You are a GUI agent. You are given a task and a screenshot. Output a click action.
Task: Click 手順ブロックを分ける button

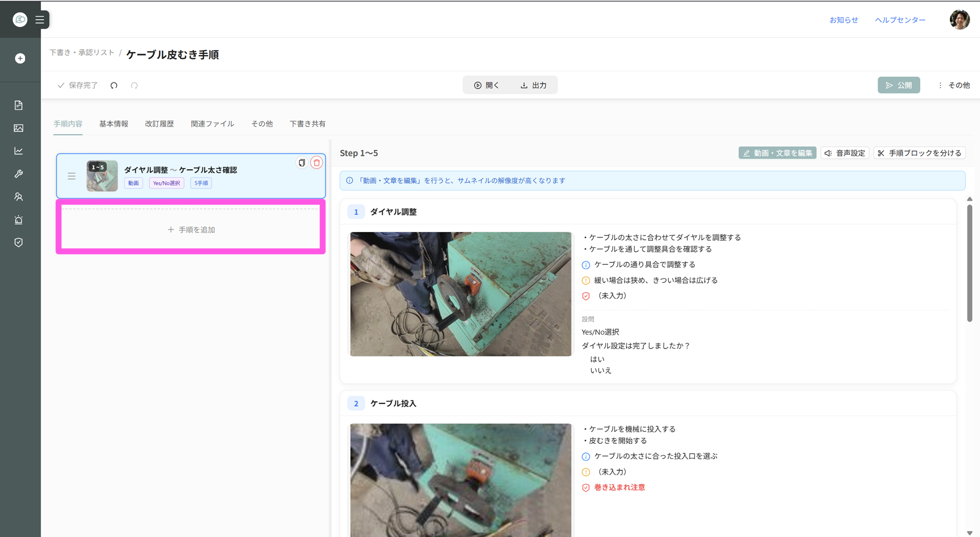pyautogui.click(x=920, y=153)
